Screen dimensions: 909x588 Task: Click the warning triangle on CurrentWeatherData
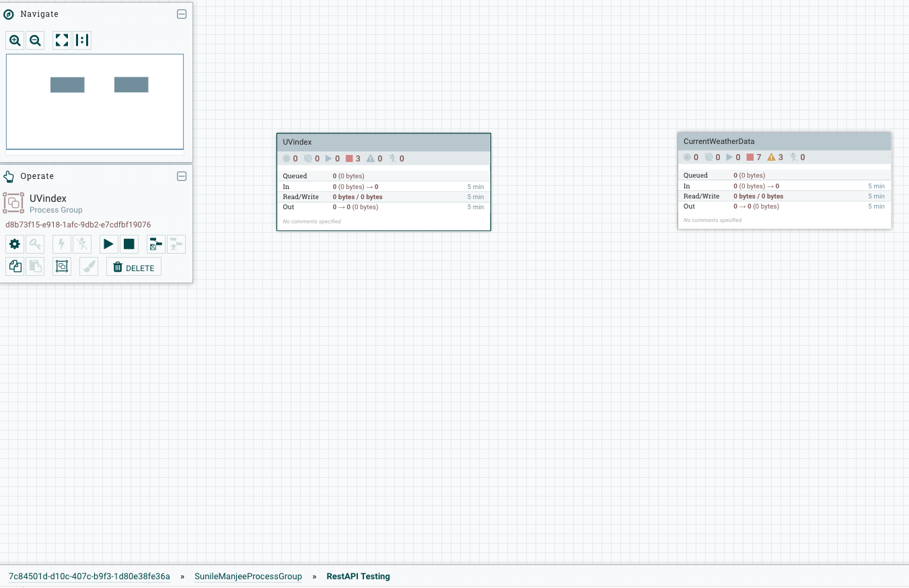771,157
